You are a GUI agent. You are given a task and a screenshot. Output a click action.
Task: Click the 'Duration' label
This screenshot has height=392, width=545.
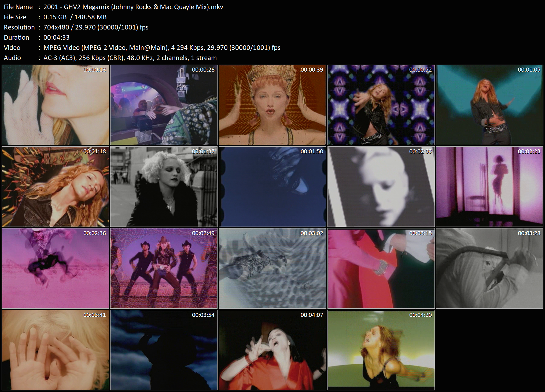16,38
